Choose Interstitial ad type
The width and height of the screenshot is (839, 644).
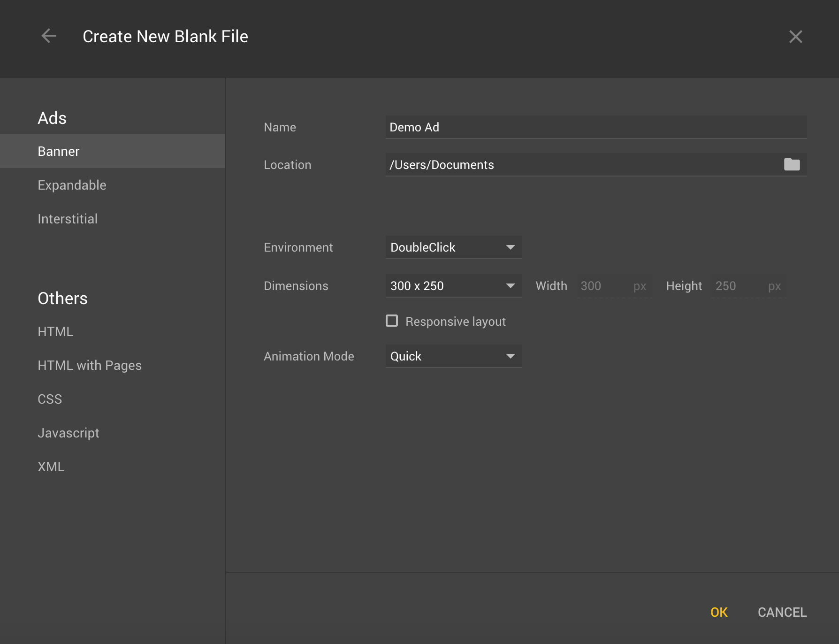pos(68,219)
